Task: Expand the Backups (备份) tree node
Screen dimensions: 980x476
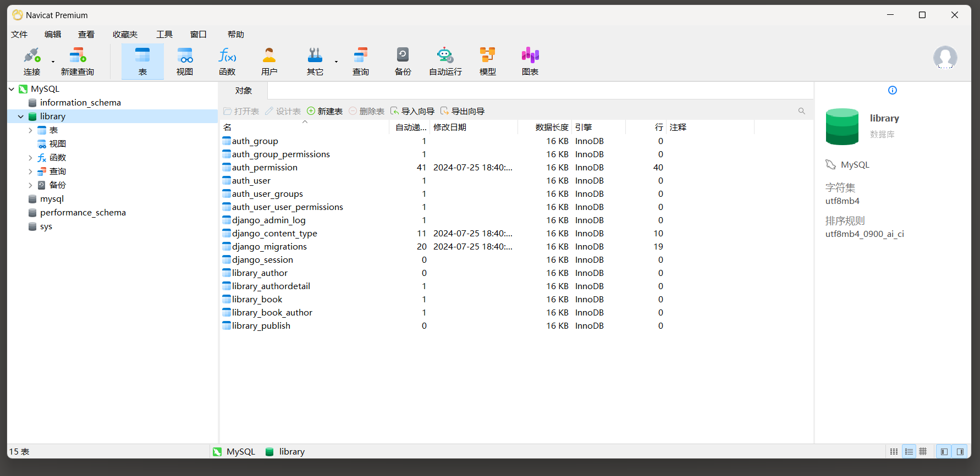Action: (30, 185)
